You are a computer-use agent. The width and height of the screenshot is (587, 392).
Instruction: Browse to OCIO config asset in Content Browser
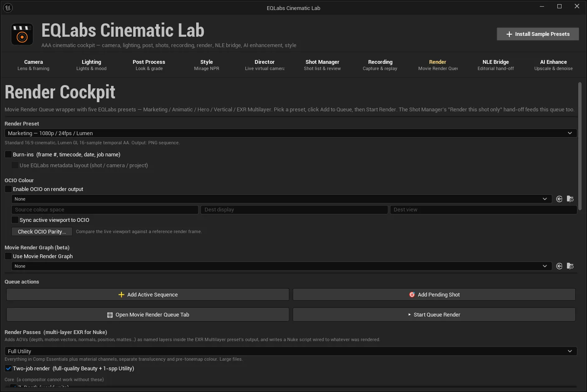point(570,199)
